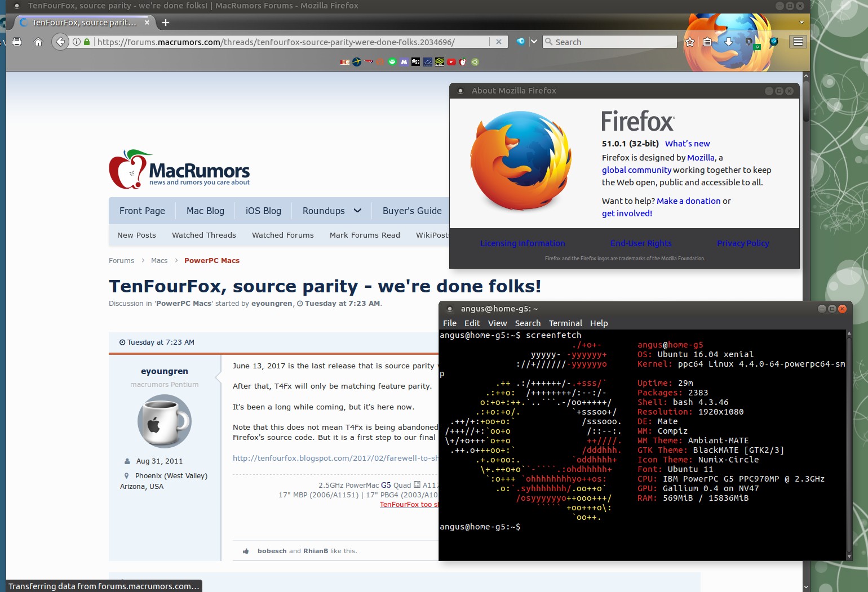Open the Watched Forums link
The width and height of the screenshot is (868, 592).
[x=283, y=235]
